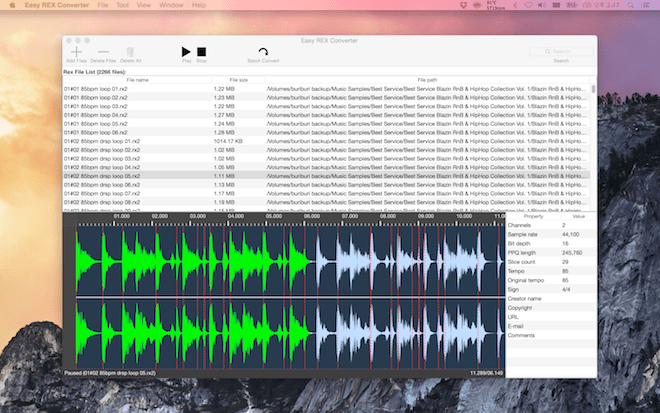Click the Add Files plus icon

[x=76, y=51]
